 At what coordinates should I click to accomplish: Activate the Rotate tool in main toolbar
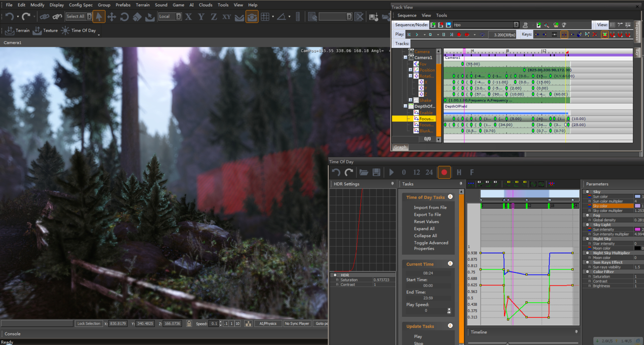click(124, 17)
